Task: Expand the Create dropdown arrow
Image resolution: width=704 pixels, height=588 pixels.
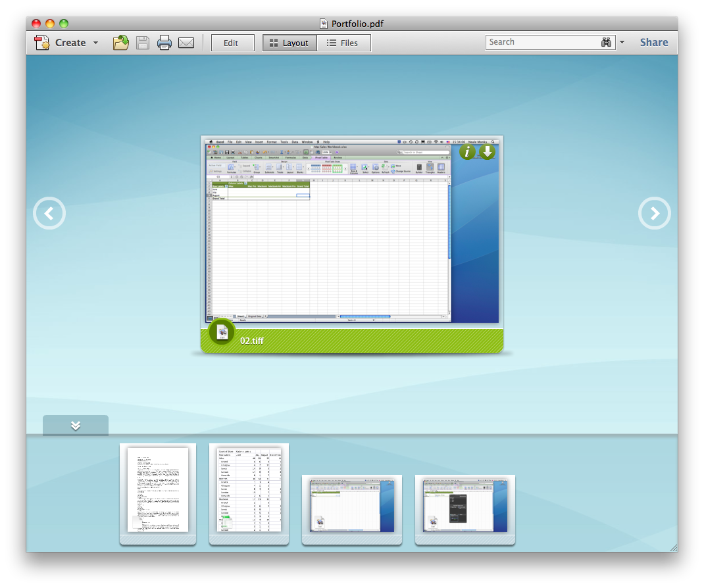Action: [x=95, y=43]
